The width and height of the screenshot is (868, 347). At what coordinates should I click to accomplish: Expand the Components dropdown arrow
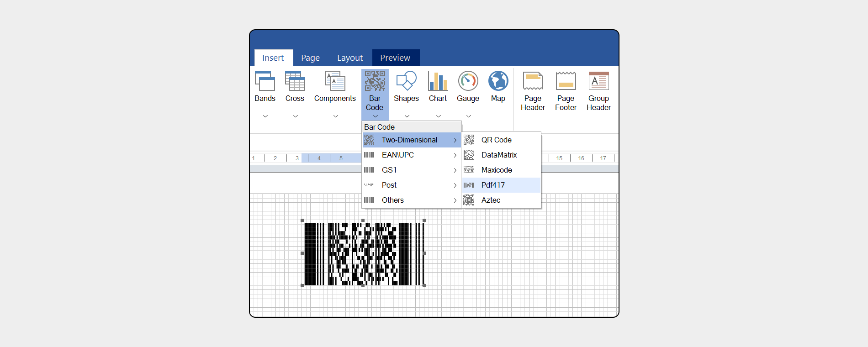click(336, 116)
